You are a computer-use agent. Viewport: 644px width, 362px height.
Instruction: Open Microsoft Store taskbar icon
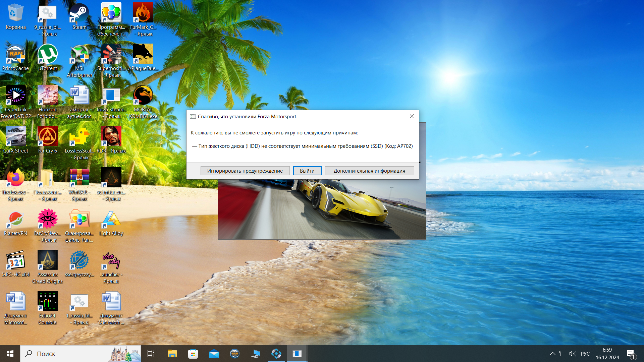coord(193,354)
